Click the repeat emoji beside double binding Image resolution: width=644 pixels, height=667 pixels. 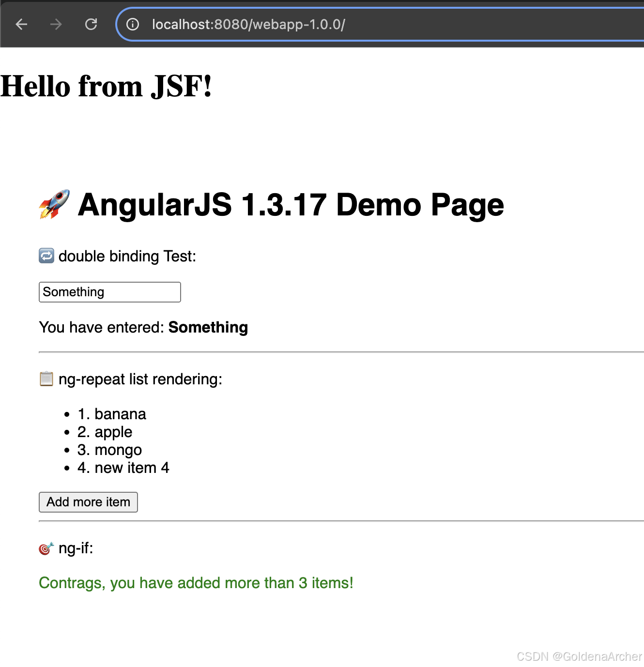(46, 256)
